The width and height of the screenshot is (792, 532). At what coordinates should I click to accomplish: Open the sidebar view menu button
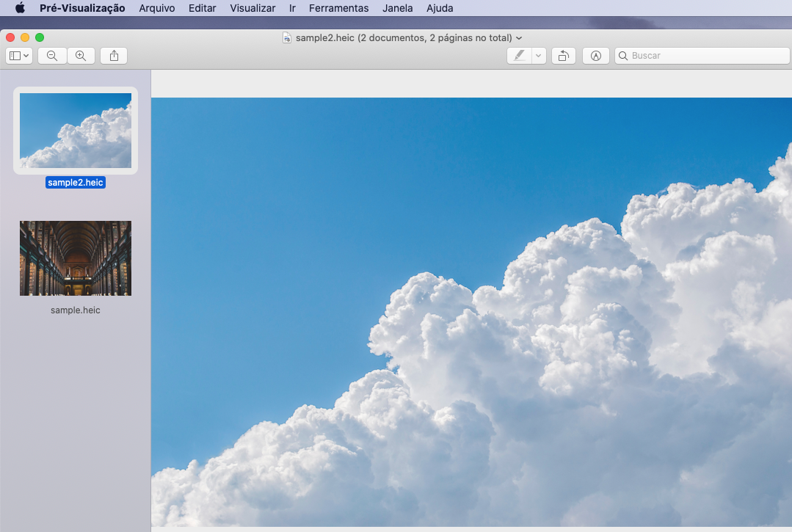tap(19, 56)
